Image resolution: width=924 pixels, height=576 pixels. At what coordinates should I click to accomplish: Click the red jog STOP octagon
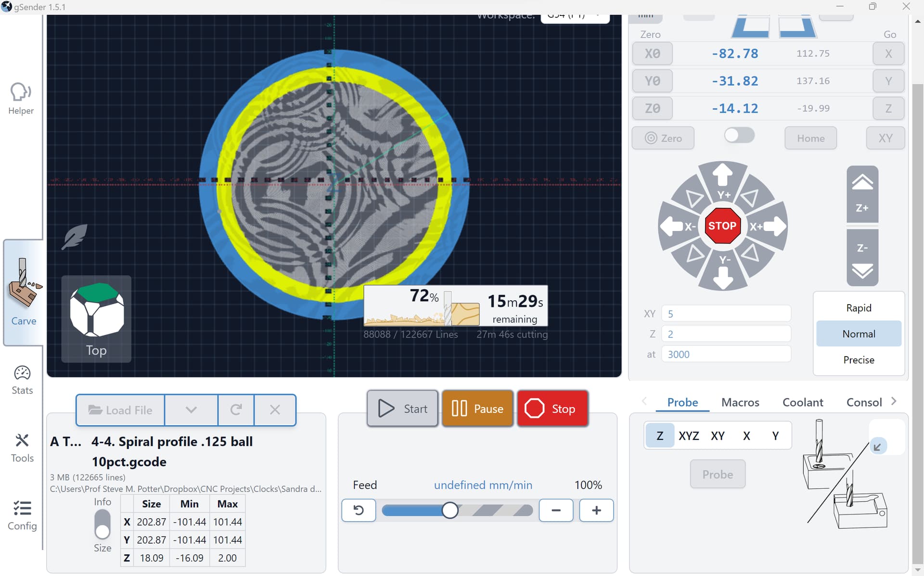[722, 226]
